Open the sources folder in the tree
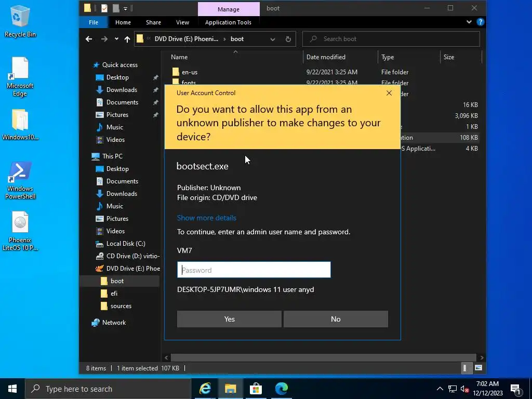Image resolution: width=532 pixels, height=399 pixels. (x=121, y=306)
